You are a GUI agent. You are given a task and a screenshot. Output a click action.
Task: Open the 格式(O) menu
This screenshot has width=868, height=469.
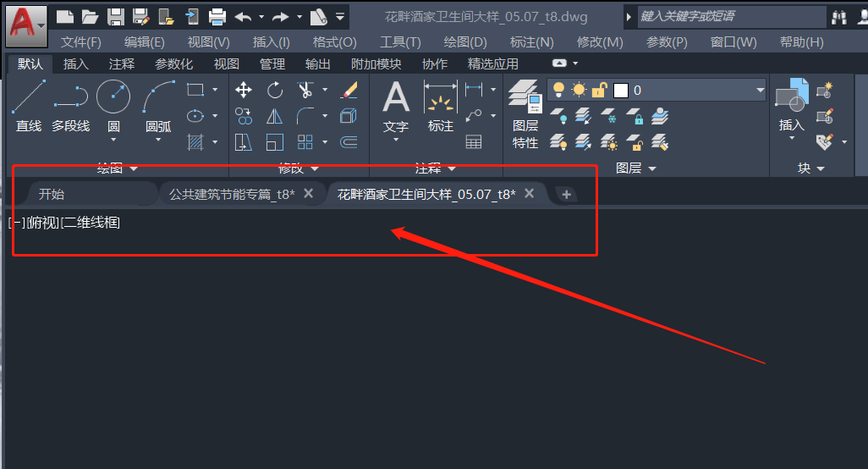334,42
